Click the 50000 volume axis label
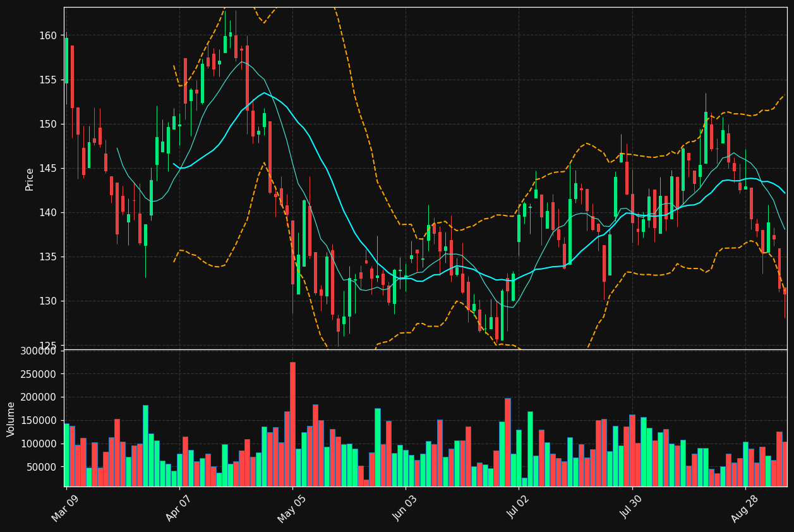Viewport: 794px width, 532px height. 42,468
